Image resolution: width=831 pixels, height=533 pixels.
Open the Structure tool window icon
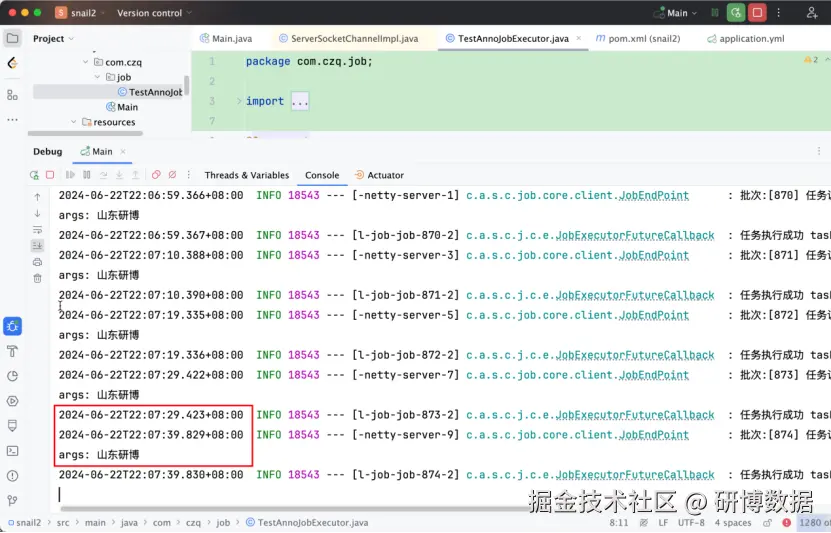(12, 95)
